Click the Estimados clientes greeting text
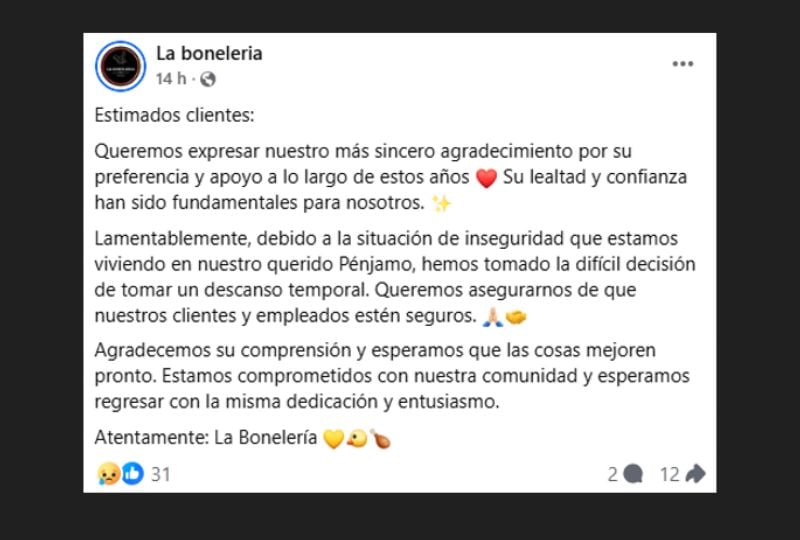Image resolution: width=800 pixels, height=540 pixels. [x=175, y=115]
